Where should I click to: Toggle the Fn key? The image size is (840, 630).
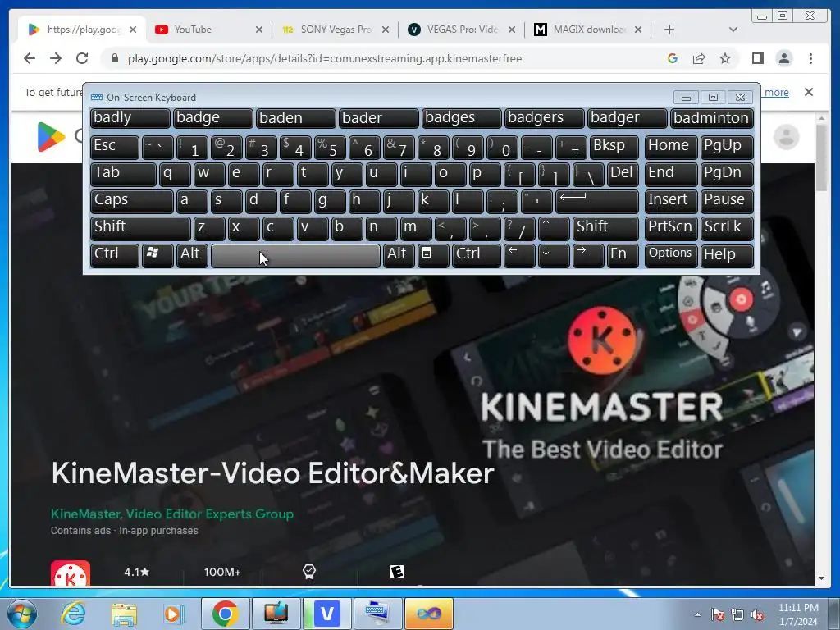[623, 254]
